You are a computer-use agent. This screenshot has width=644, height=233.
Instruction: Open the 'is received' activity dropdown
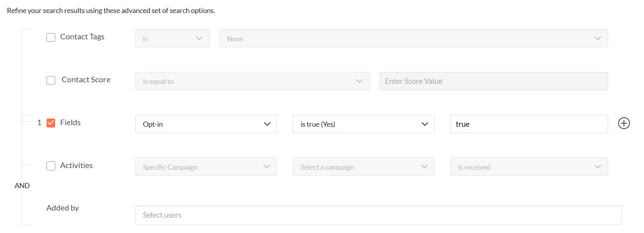pyautogui.click(x=528, y=167)
